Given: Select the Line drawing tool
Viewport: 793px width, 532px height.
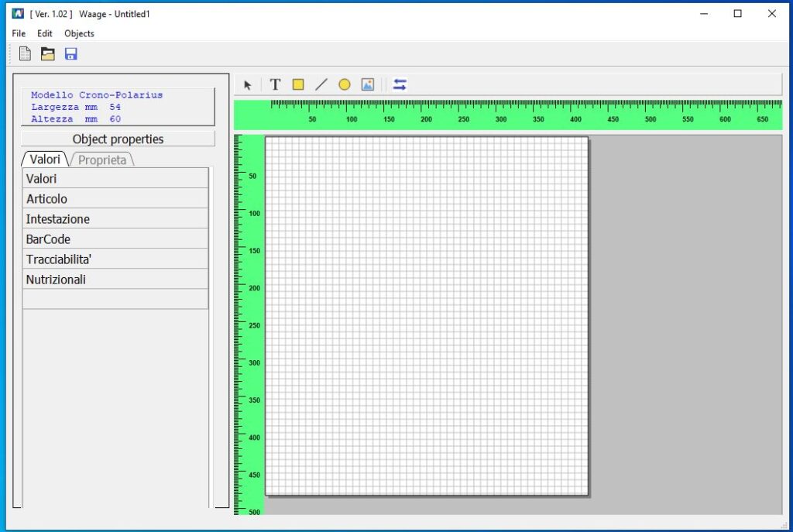Looking at the screenshot, I should [x=321, y=85].
